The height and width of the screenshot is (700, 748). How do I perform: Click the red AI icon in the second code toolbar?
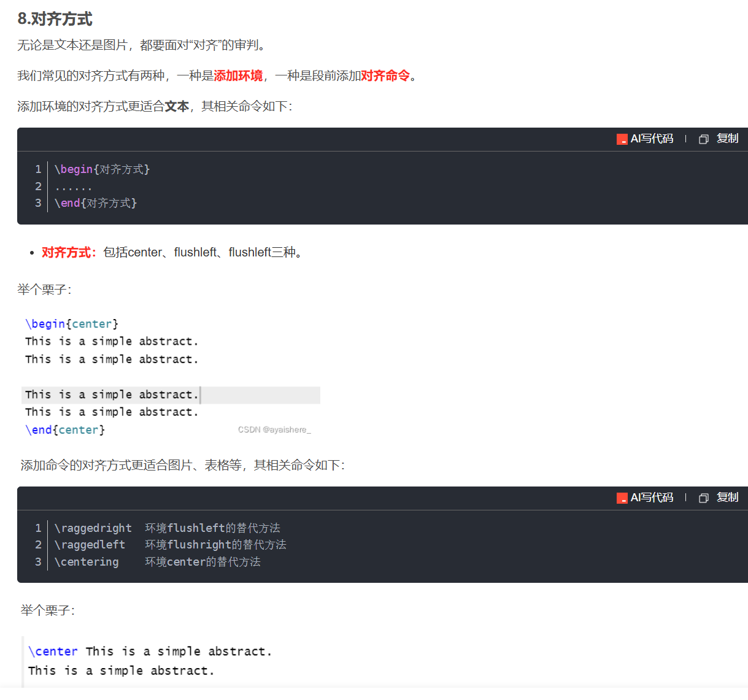coord(621,498)
